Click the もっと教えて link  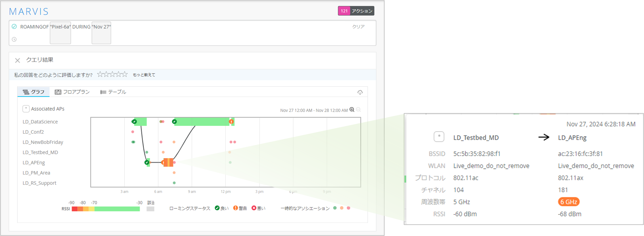click(x=144, y=75)
